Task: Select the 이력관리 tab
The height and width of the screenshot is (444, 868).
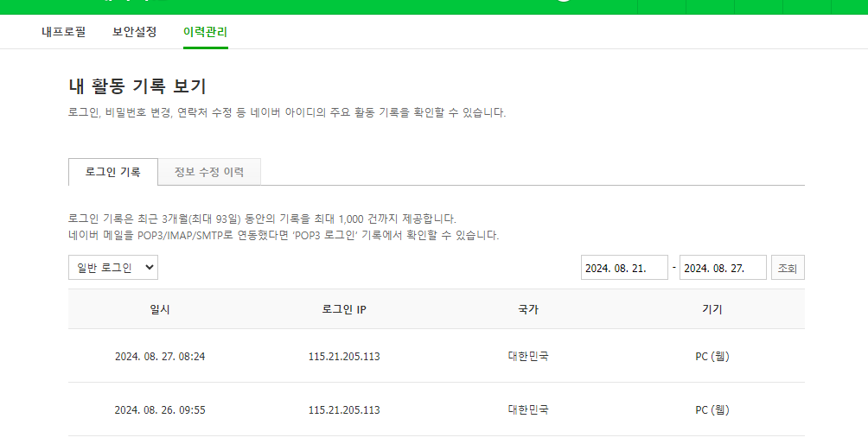Action: (205, 32)
